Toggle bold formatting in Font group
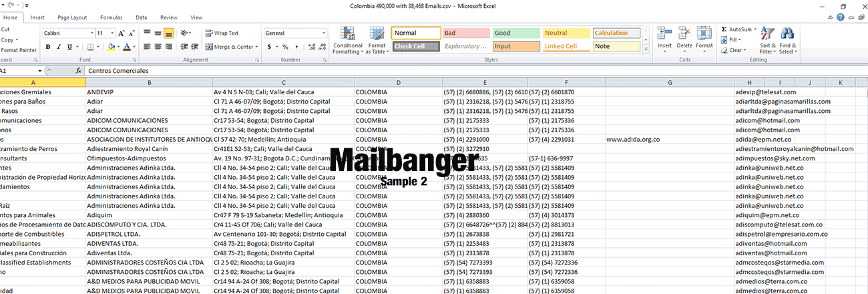The width and height of the screenshot is (868, 294). point(48,47)
